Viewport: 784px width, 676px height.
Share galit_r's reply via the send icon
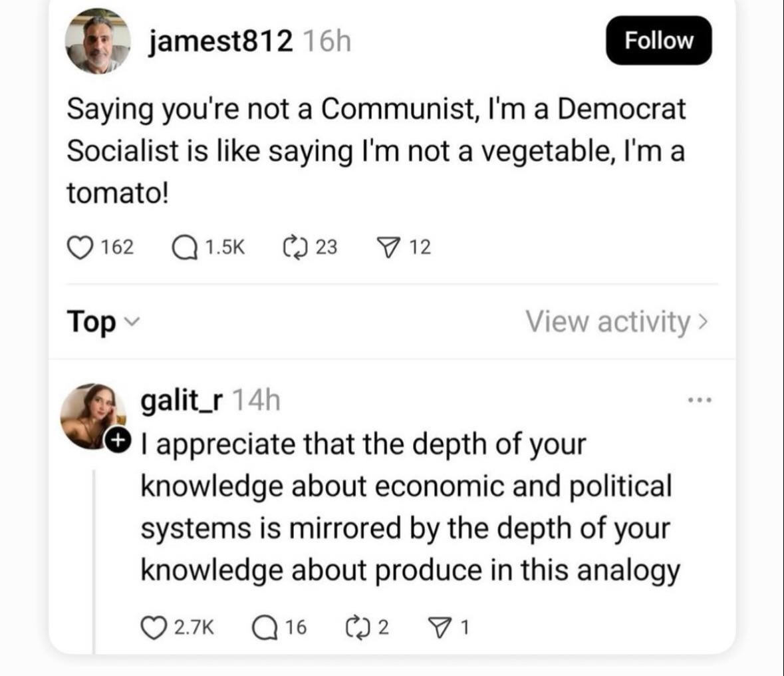coord(438,627)
